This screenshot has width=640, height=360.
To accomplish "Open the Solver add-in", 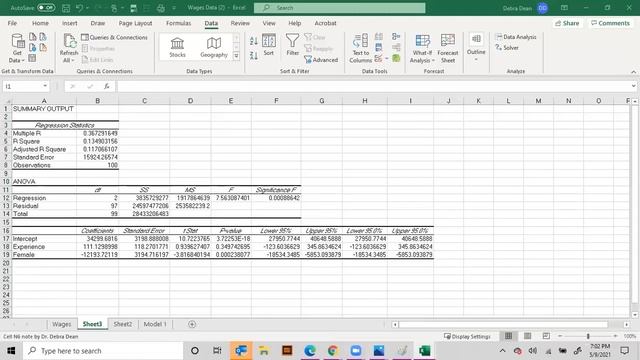I will [507, 48].
